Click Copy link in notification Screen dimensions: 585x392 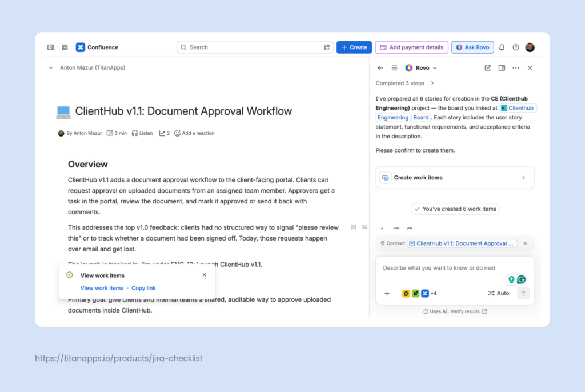pyautogui.click(x=143, y=288)
